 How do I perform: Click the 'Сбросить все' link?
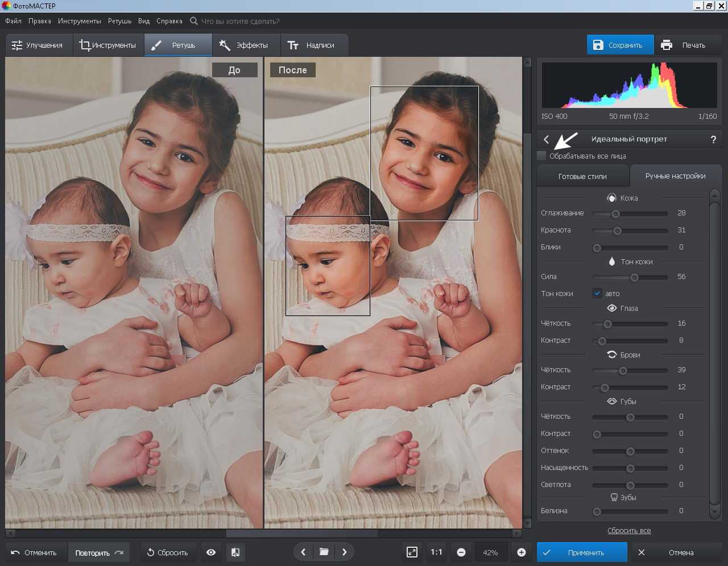point(629,530)
